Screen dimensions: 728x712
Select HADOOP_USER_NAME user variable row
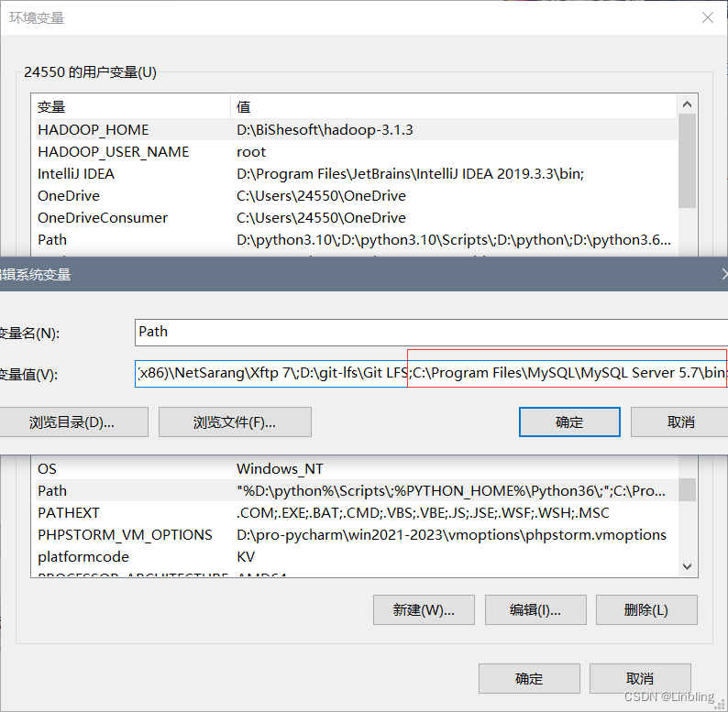[356, 152]
